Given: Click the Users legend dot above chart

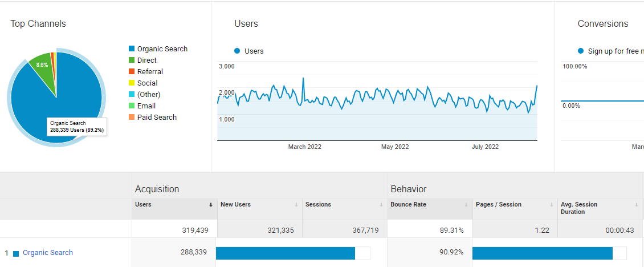Looking at the screenshot, I should pyautogui.click(x=237, y=51).
